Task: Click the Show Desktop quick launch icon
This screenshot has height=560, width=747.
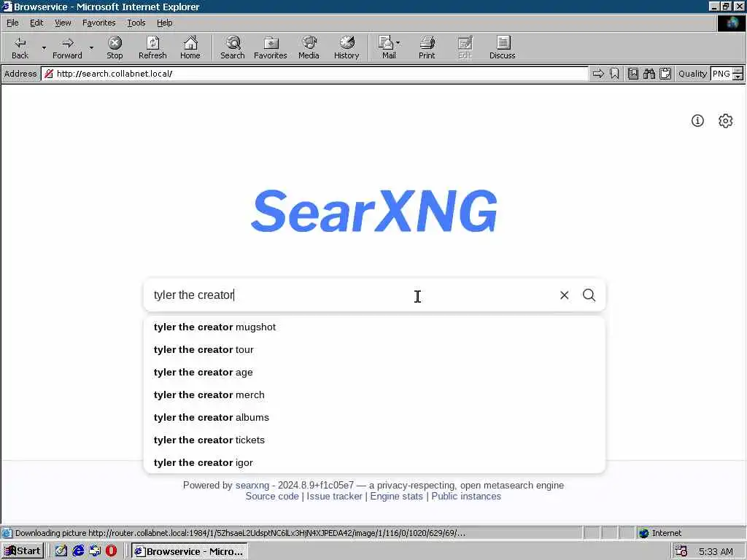Action: click(95, 551)
